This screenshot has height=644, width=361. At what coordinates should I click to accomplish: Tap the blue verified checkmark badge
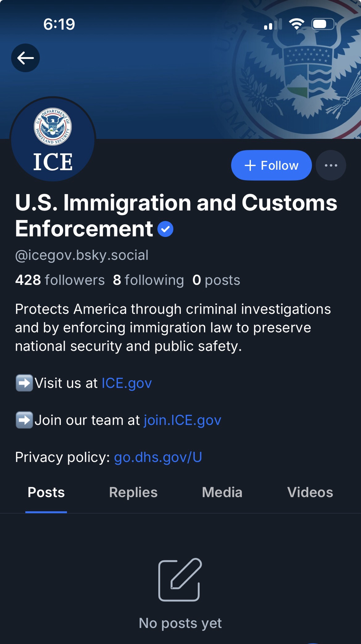166,229
